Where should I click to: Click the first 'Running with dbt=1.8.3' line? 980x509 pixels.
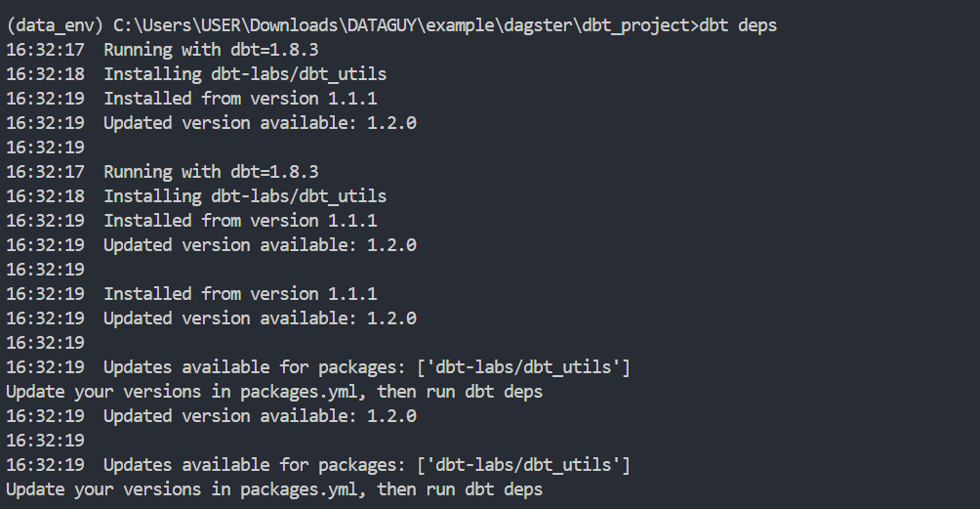click(x=211, y=50)
